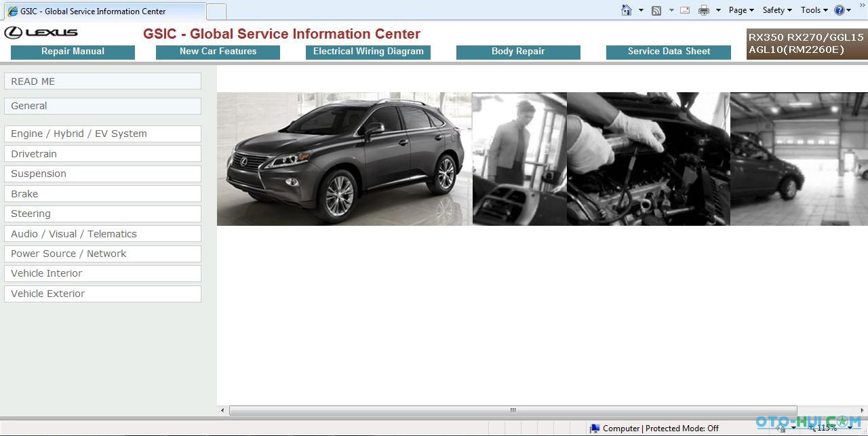Click the horizontal scrollbar right arrow

863,410
